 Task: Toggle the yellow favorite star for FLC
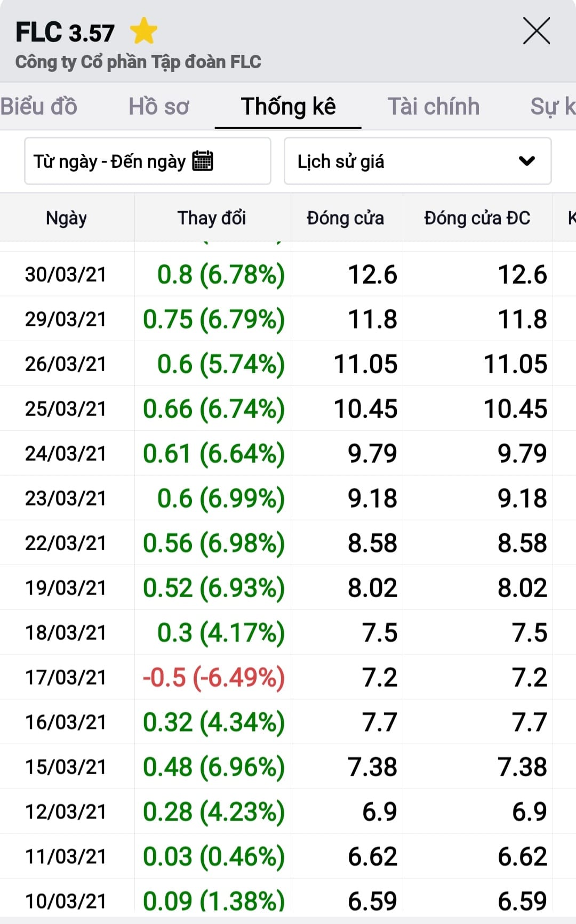pos(143,31)
